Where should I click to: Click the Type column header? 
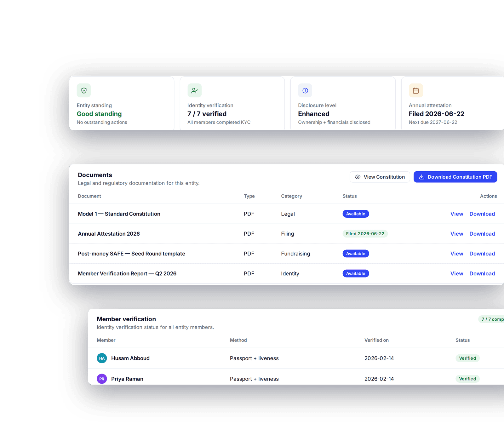tap(249, 196)
